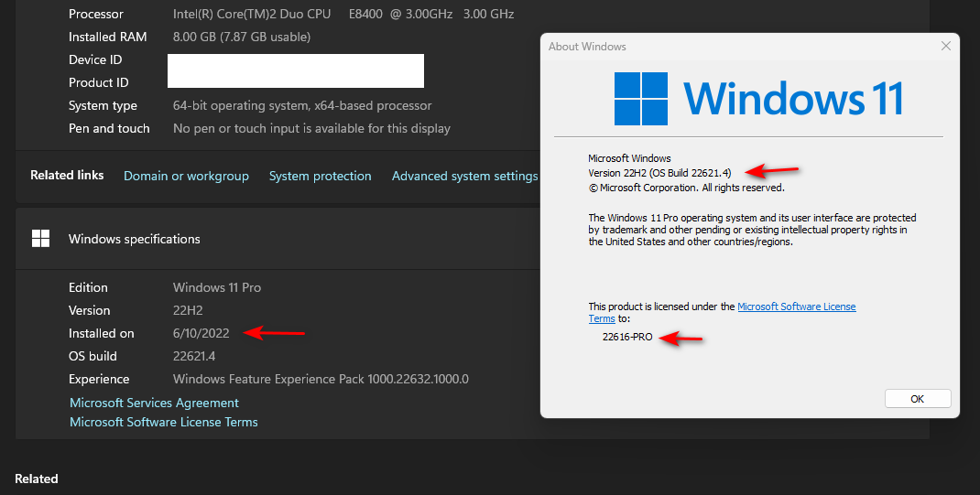Select Version 22H2 OS Build line in dialog

pos(659,173)
